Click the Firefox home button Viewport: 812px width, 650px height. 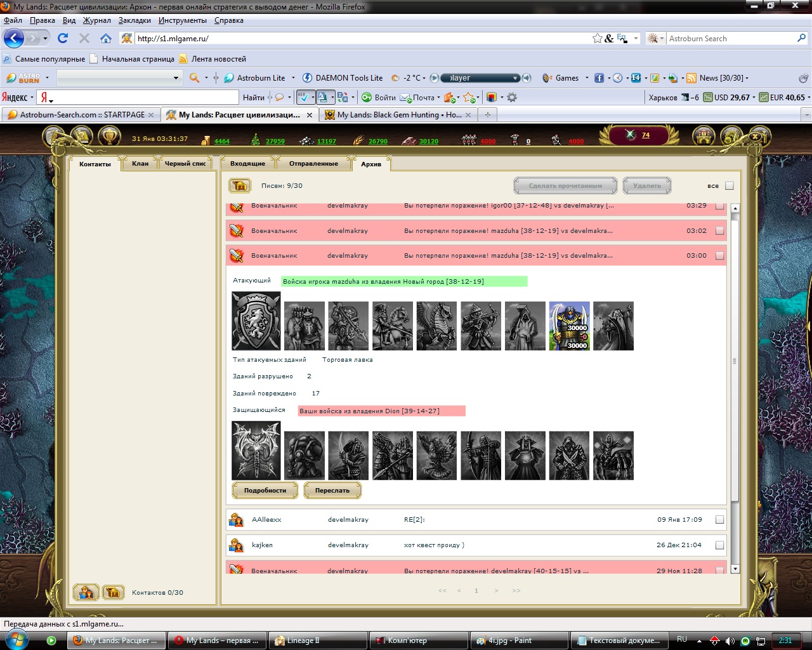(x=106, y=39)
